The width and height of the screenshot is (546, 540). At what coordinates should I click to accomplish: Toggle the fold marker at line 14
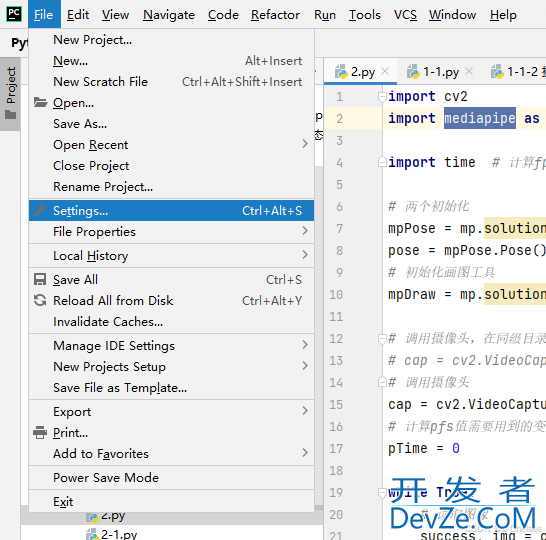coord(382,382)
